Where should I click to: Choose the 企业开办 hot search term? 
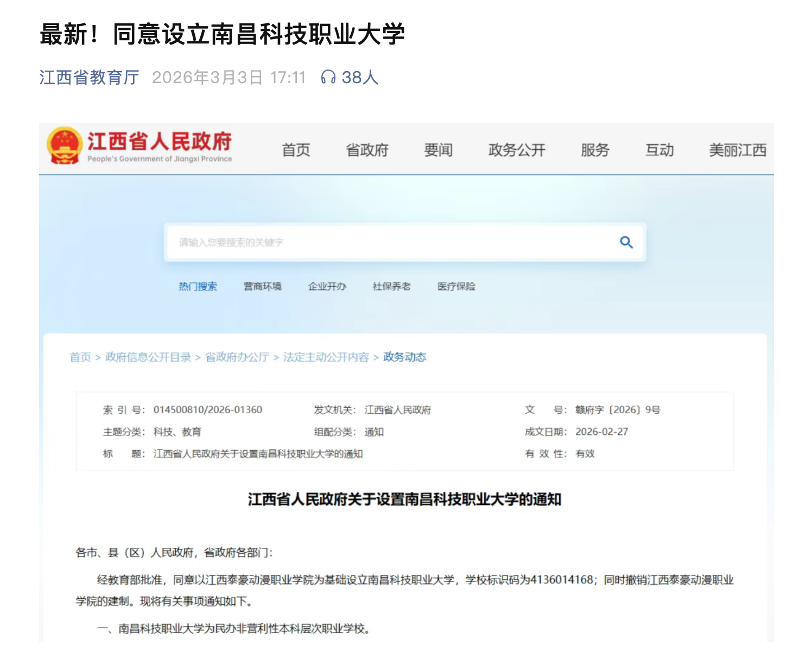point(327,286)
